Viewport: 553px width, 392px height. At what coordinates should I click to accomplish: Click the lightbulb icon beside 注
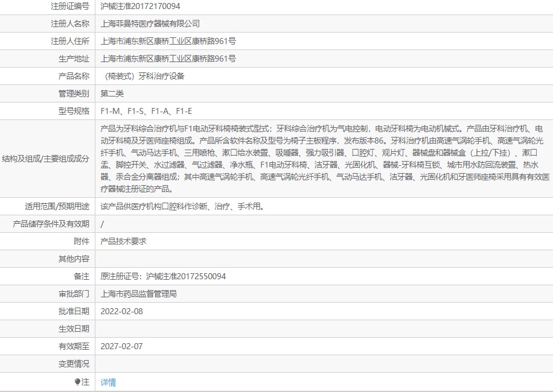coord(78,382)
